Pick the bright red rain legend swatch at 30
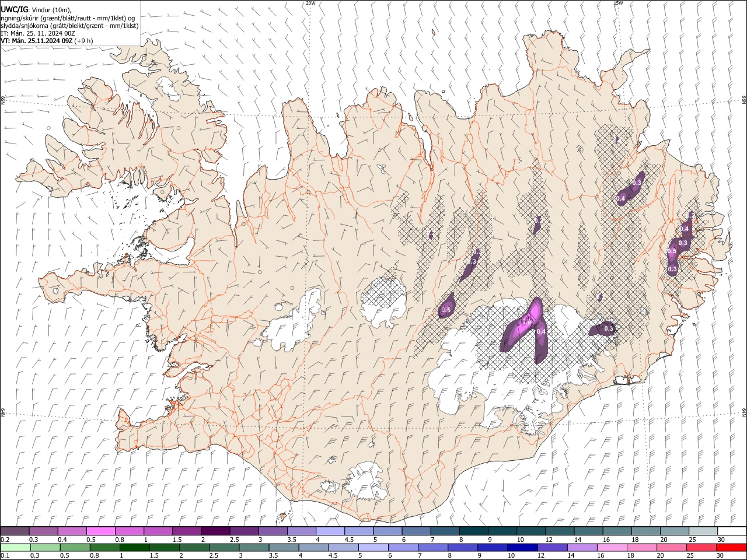Image resolution: width=747 pixels, height=560 pixels. click(732, 547)
